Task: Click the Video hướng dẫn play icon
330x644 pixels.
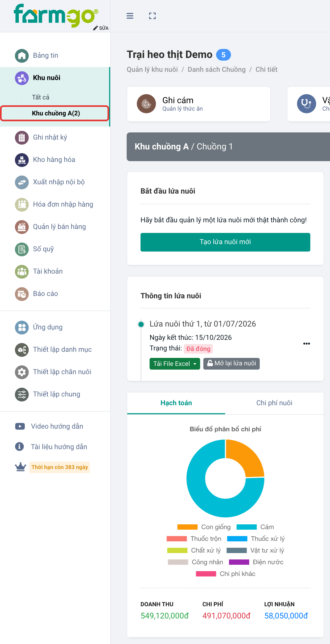Action: pos(20,426)
